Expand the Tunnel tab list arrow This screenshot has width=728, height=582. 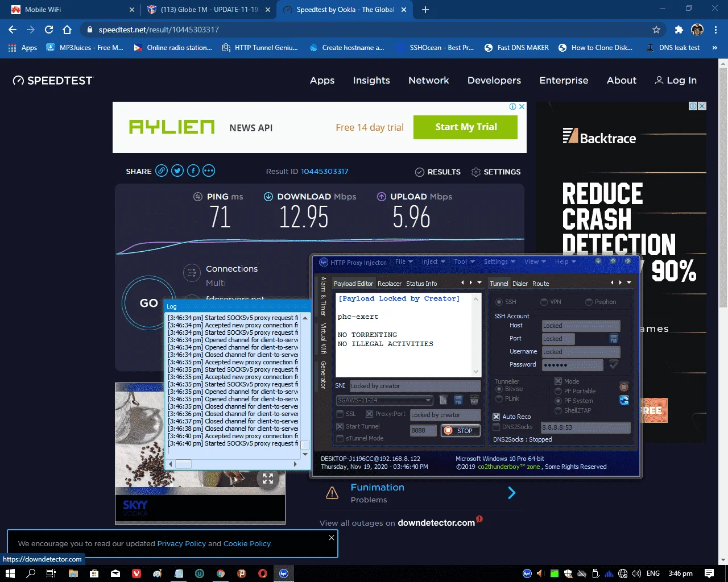click(x=629, y=282)
